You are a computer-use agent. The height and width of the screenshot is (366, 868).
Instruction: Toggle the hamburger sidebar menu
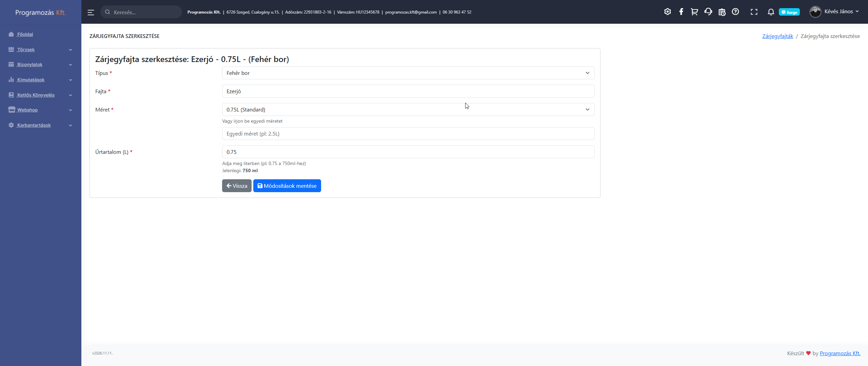click(91, 13)
